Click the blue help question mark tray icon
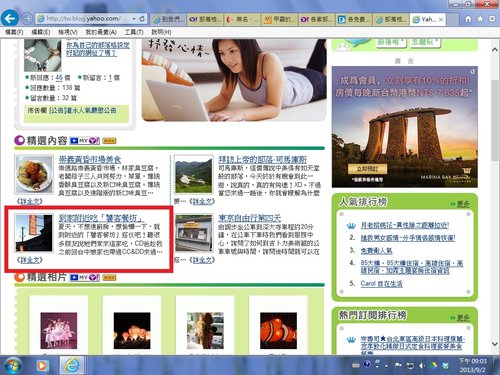This screenshot has width=500, height=375. pyautogui.click(x=367, y=364)
